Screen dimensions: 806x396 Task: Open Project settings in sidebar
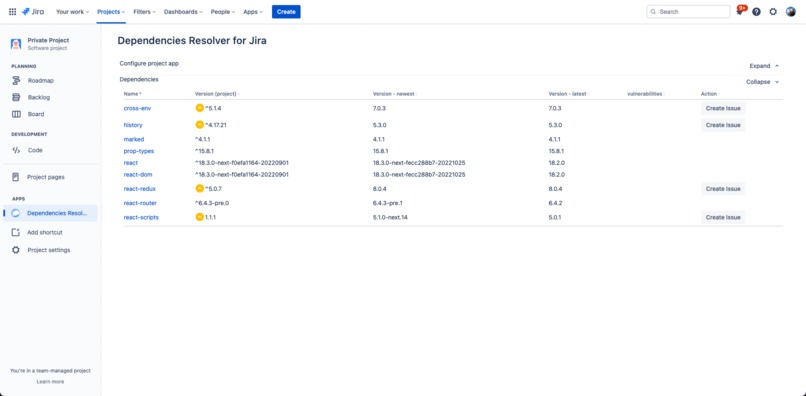[50, 250]
